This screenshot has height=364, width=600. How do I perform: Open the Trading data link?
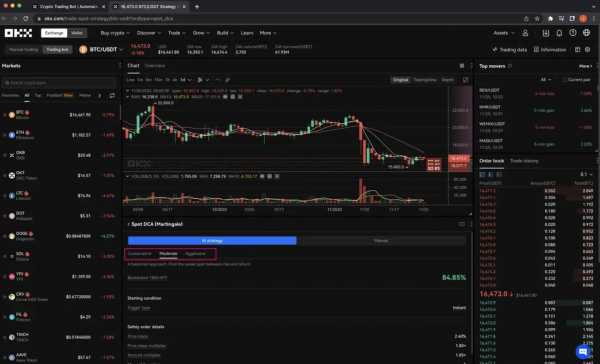510,50
